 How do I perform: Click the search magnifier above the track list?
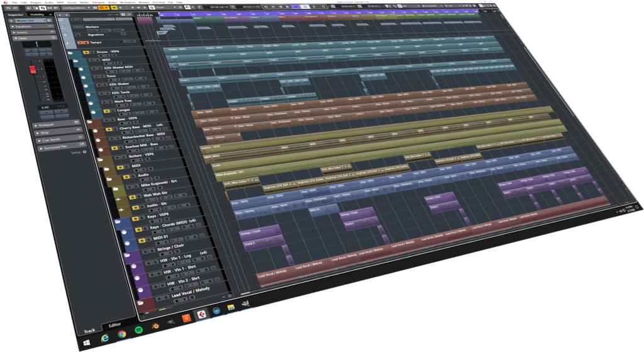[x=130, y=14]
